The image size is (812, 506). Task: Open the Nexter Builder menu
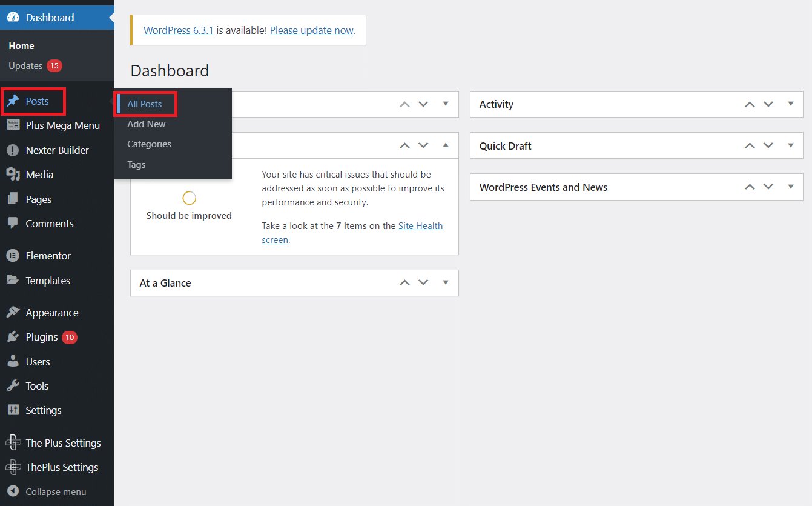click(x=58, y=150)
